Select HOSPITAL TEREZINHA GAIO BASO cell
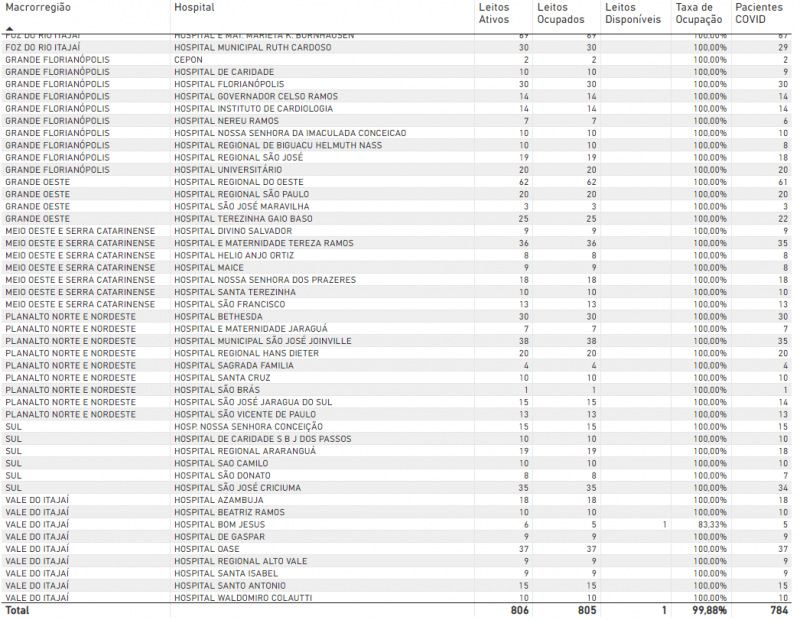The height and width of the screenshot is (620, 800). [x=243, y=219]
